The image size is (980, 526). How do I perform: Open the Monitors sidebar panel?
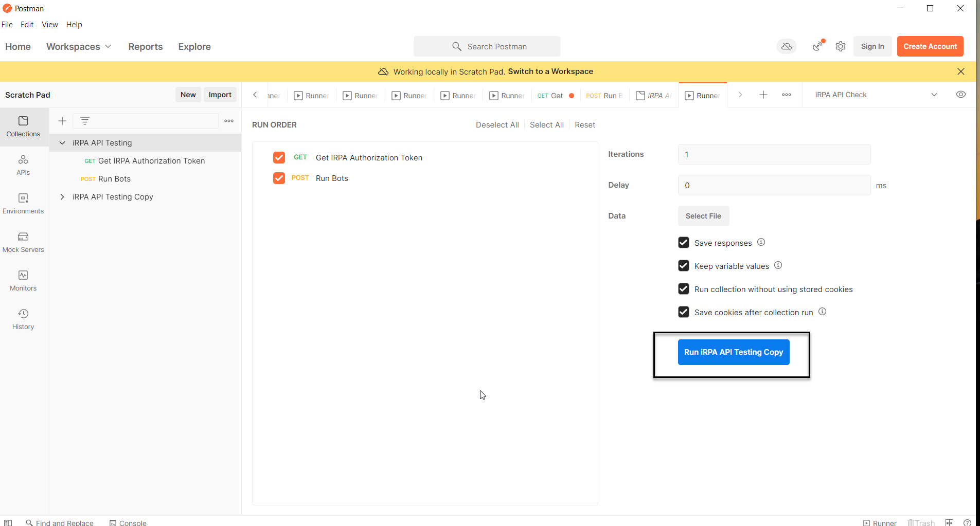[23, 281]
